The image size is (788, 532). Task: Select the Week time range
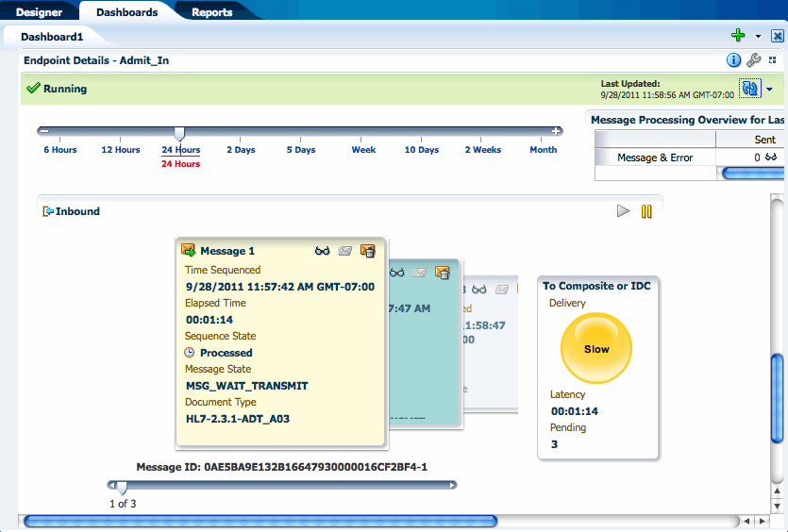(363, 150)
